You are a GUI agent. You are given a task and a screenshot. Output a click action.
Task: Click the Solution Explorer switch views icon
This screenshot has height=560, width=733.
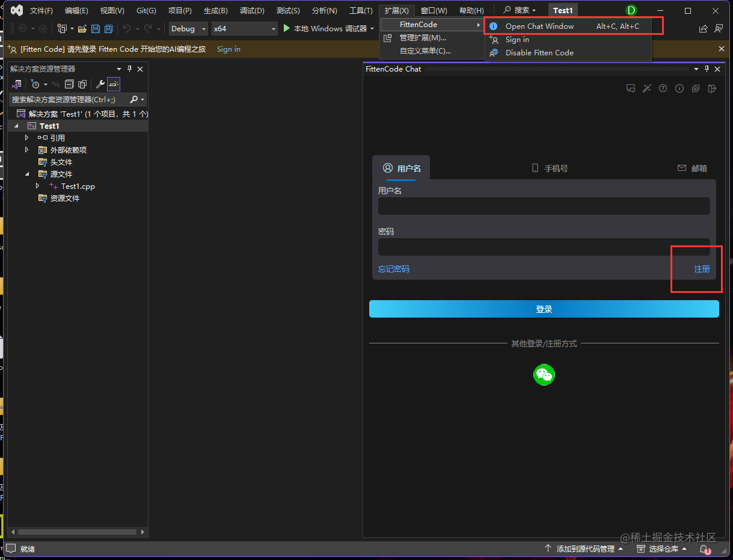click(17, 84)
